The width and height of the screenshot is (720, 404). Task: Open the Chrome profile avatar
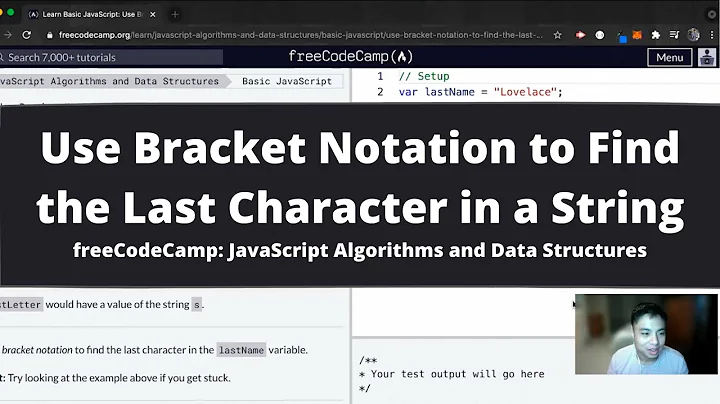(693, 35)
